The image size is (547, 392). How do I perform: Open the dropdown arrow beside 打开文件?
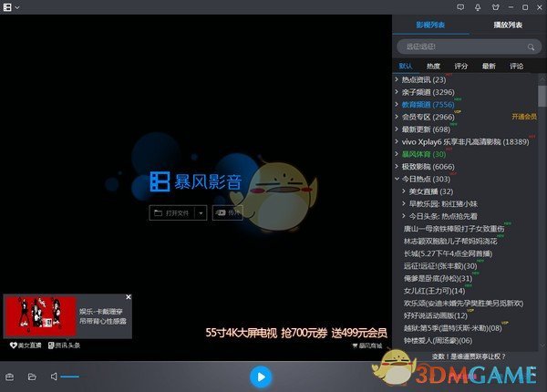coord(200,212)
